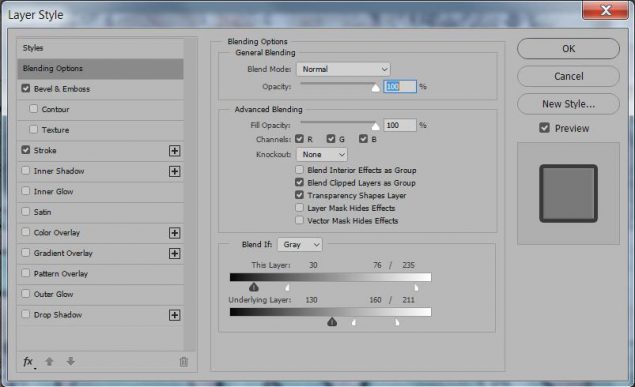Click the Fill Opacity slider handle
This screenshot has height=387, width=635.
(375, 126)
